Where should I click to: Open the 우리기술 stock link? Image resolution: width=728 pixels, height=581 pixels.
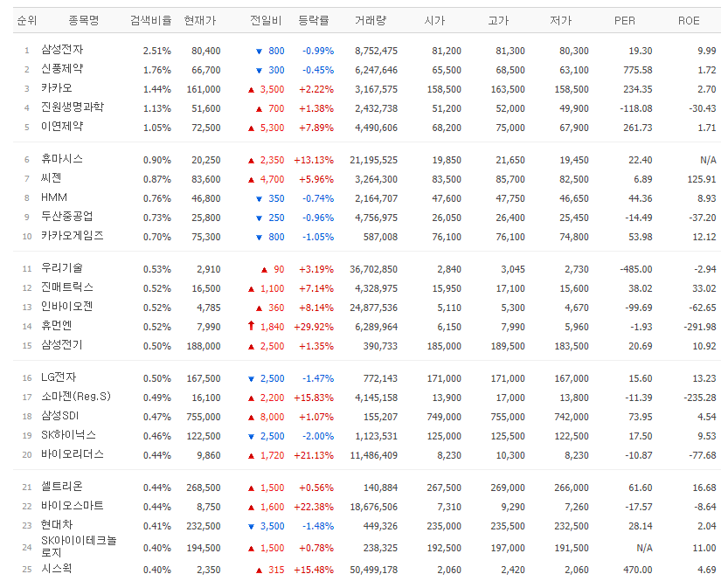tap(62, 267)
